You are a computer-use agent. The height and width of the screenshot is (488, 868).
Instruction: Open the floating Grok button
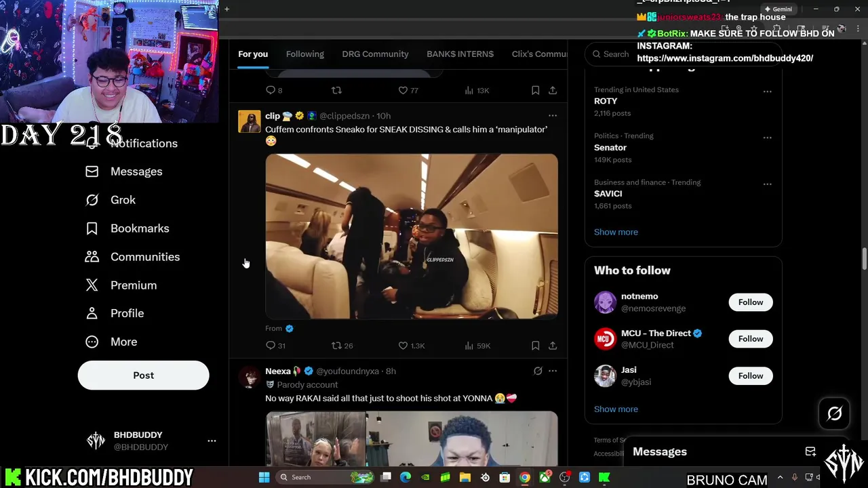[834, 413]
